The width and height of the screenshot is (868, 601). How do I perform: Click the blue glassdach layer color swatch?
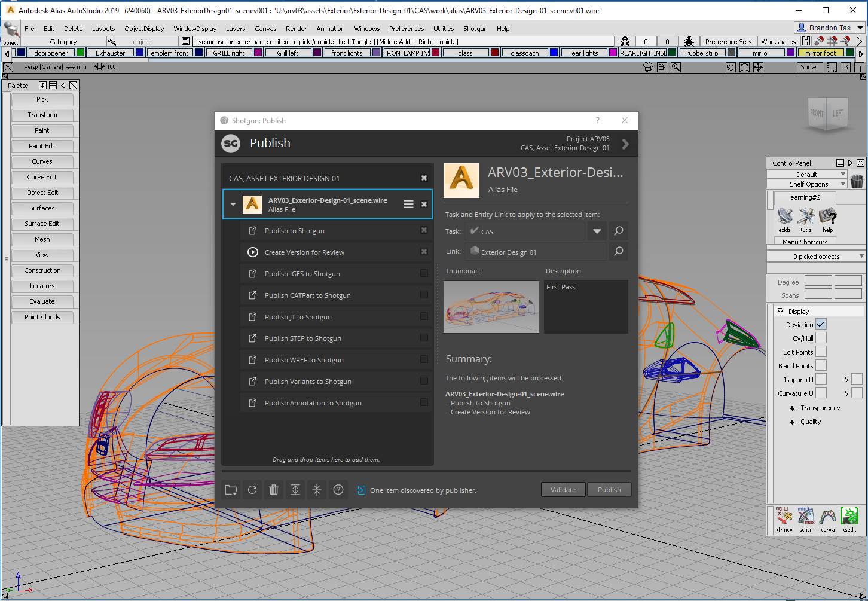pos(554,53)
